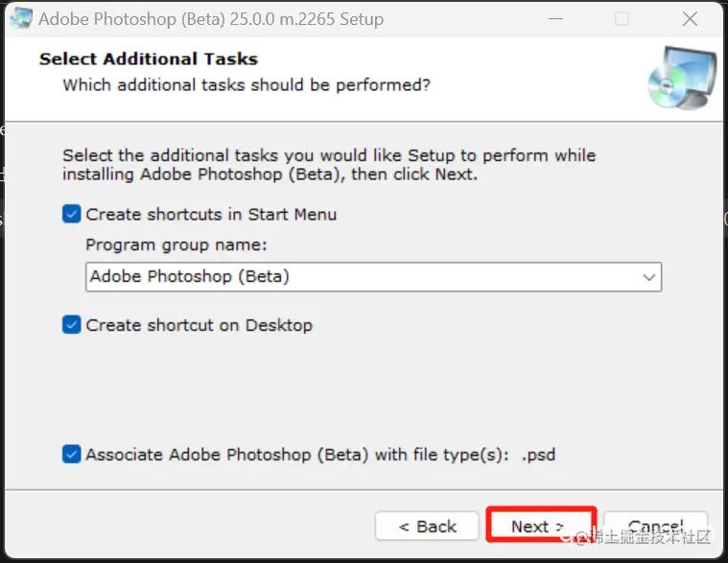Disable the Create shortcut on Desktop checkbox
The width and height of the screenshot is (728, 563).
click(x=72, y=325)
